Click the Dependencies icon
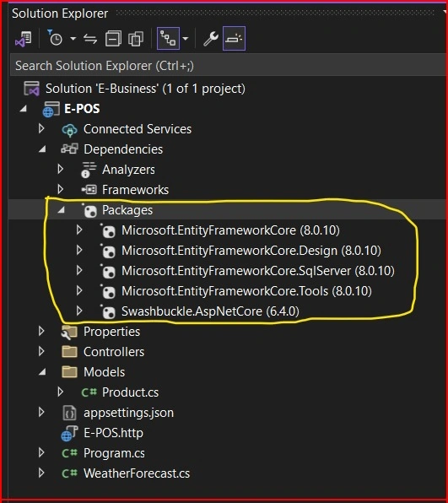This screenshot has width=448, height=503. pyautogui.click(x=69, y=149)
